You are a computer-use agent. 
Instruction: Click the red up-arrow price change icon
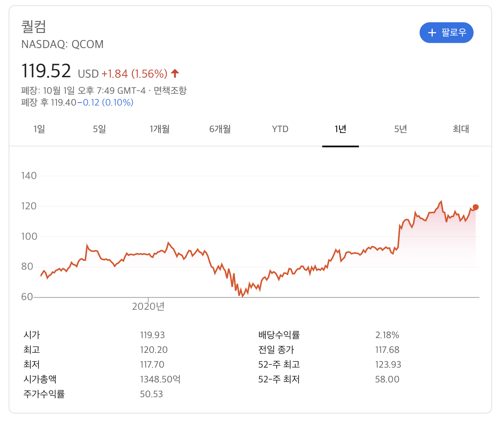point(175,73)
